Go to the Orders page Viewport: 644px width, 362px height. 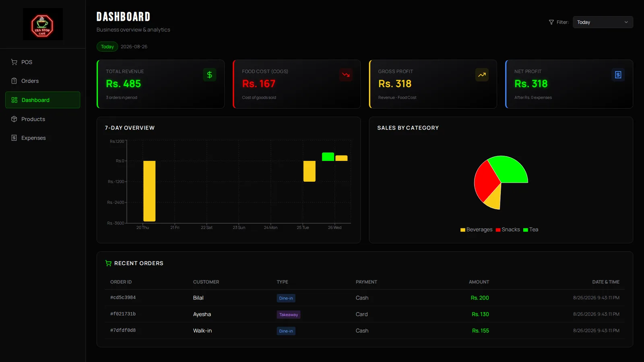point(43,81)
